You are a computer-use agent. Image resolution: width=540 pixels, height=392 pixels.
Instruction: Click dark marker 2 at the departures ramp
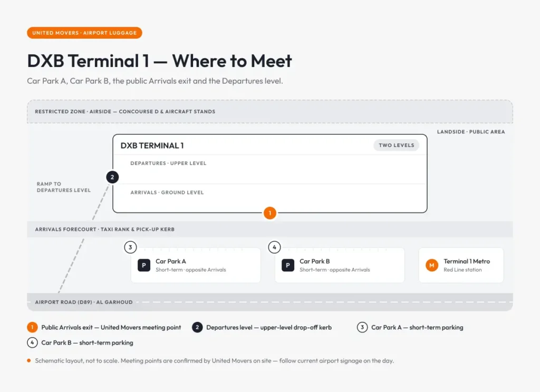pyautogui.click(x=112, y=177)
